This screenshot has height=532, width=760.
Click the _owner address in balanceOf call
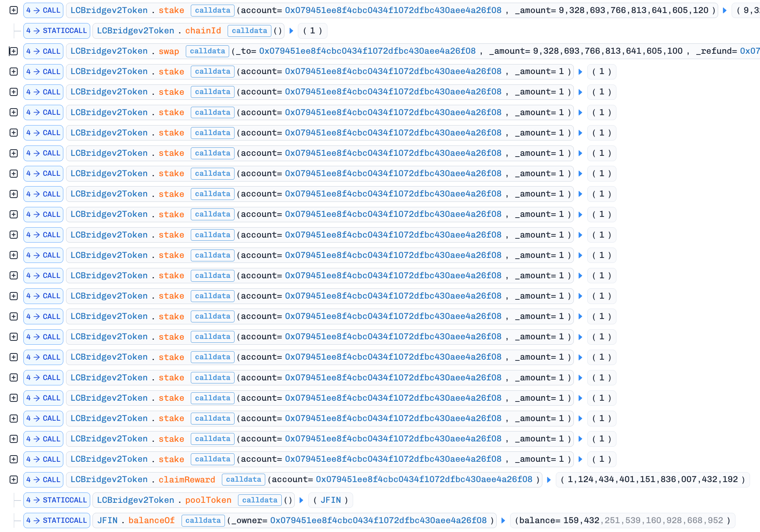pos(378,520)
